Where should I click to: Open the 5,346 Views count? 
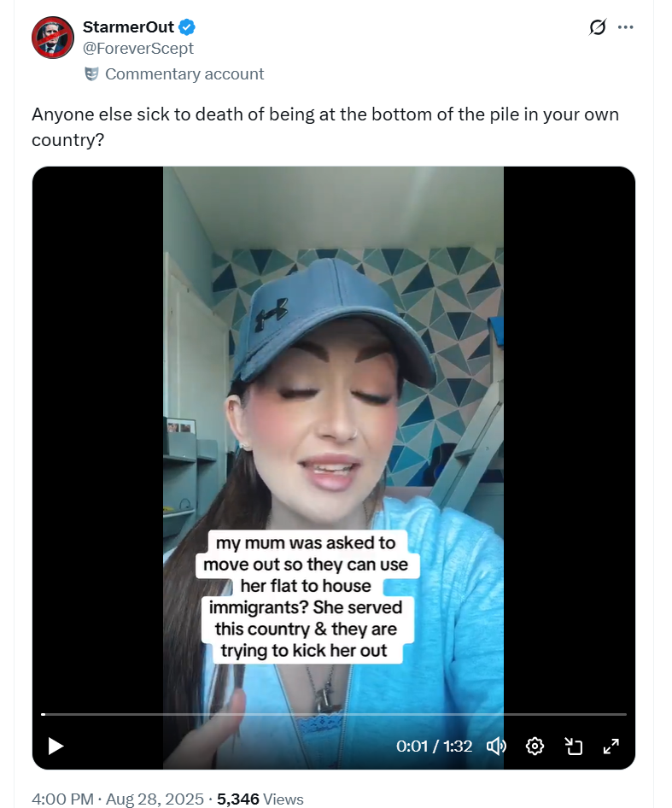click(260, 799)
